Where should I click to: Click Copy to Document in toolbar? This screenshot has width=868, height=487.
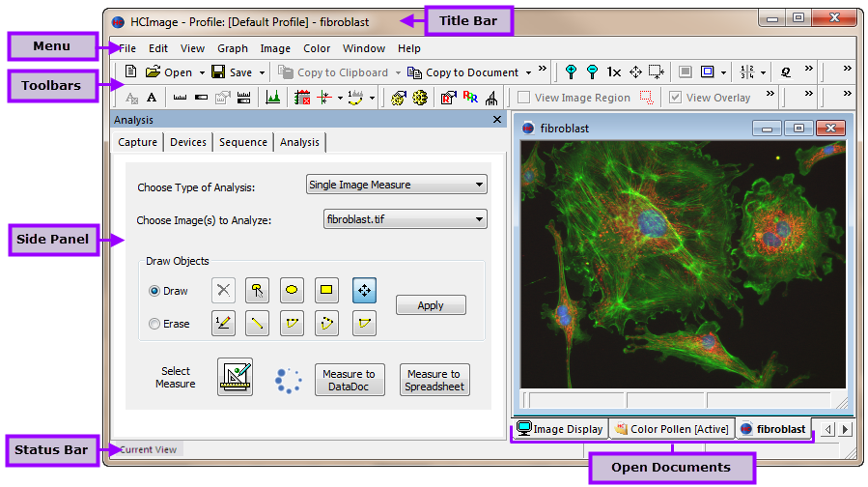point(462,72)
